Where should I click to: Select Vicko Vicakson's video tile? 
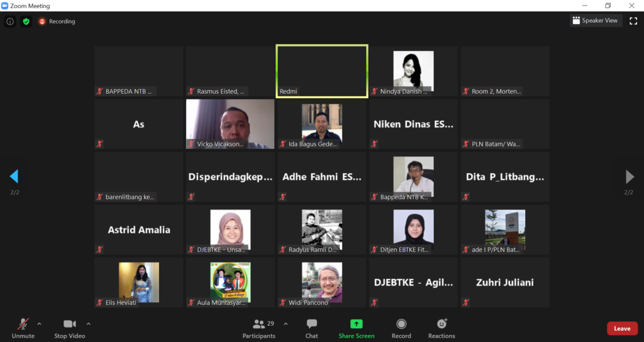pyautogui.click(x=230, y=124)
